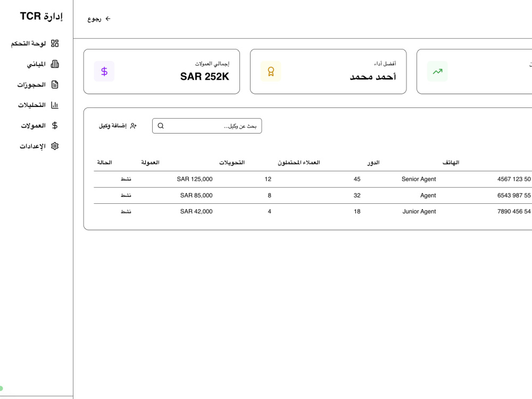532x399 pixels.
Task: Click the الهاتف column header
Action: click(x=451, y=162)
